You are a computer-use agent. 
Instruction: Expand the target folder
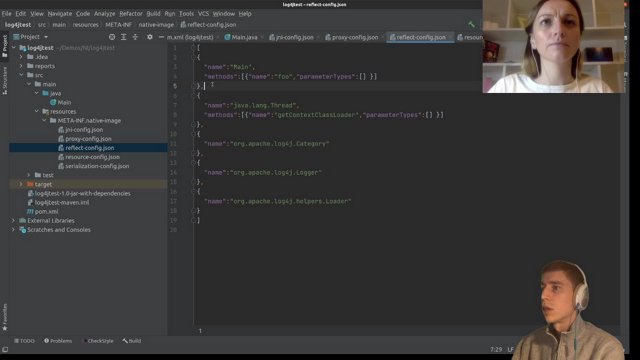tap(21, 184)
